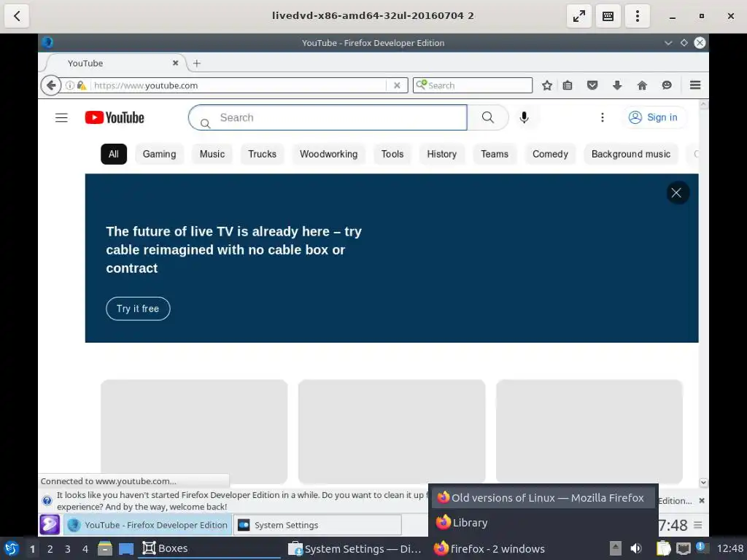Switch to the YouTube tab
The width and height of the screenshot is (747, 560).
[x=115, y=63]
